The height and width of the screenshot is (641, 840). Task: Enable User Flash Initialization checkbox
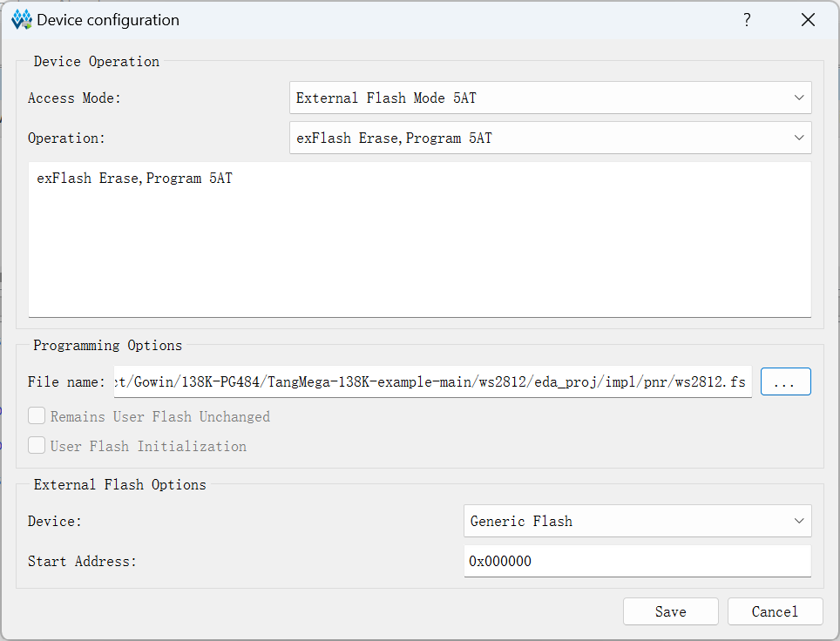[x=37, y=446]
